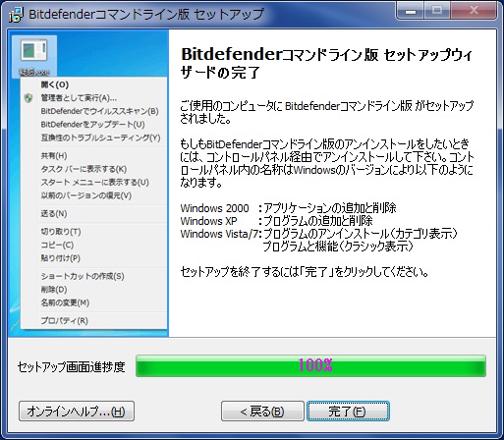Click the プログラムと機能(クラシック表示) line
Screen dimensions: 504x440
(338, 247)
